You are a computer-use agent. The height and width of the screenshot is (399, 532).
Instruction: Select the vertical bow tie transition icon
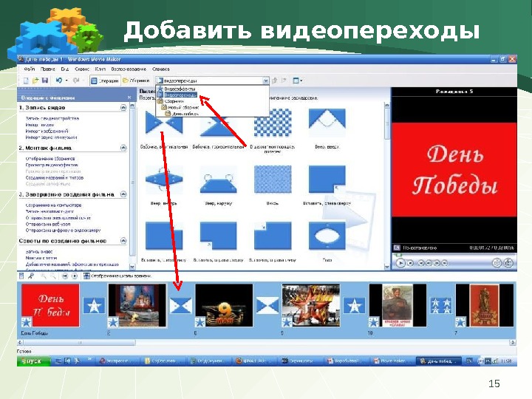(164, 122)
